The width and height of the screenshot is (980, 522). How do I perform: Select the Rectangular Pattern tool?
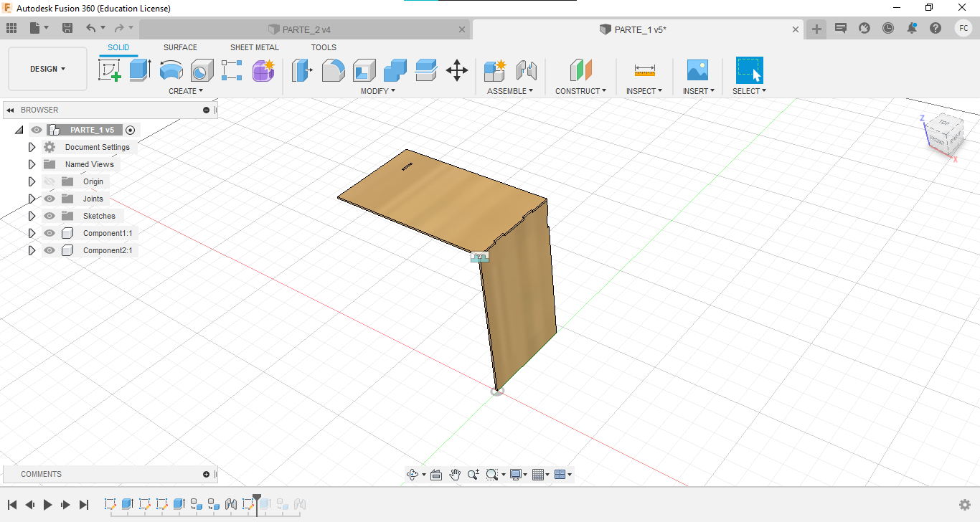232,70
